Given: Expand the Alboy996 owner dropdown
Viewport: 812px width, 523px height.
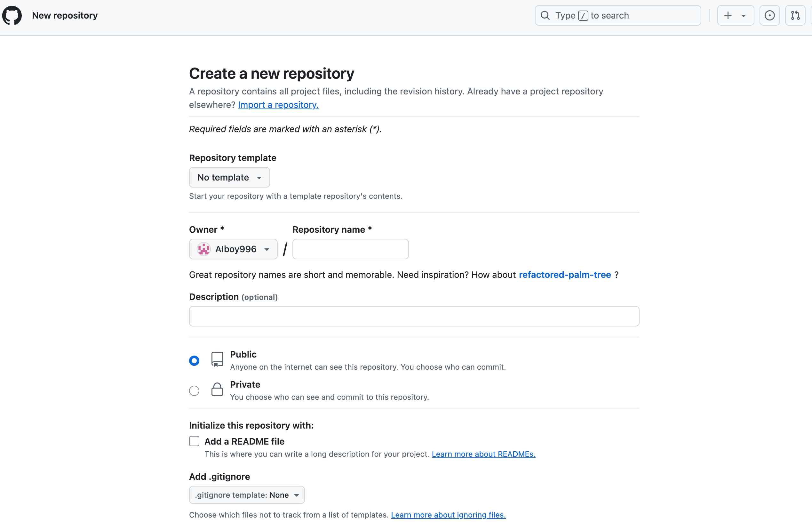Looking at the screenshot, I should coord(233,249).
